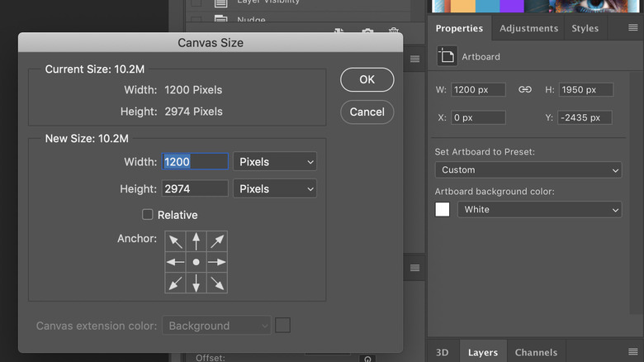Switch to the Adjustments tab
Image resolution: width=644 pixels, height=362 pixels.
(x=528, y=28)
